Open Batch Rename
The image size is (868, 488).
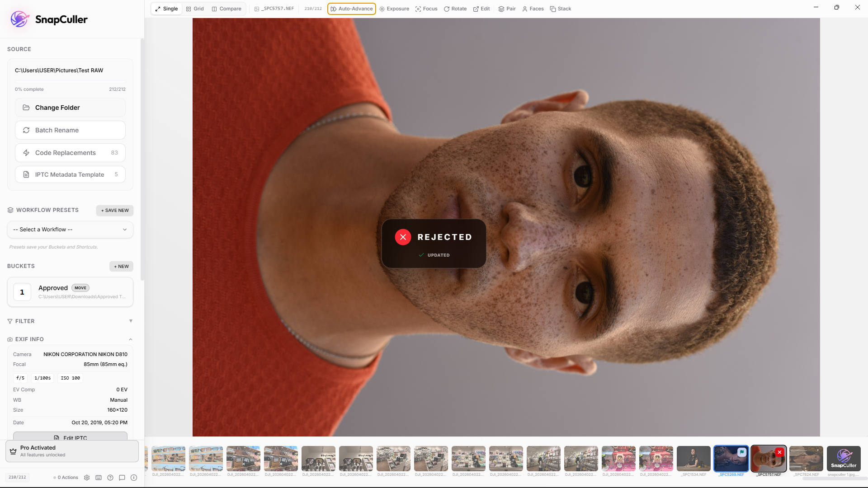[70, 130]
